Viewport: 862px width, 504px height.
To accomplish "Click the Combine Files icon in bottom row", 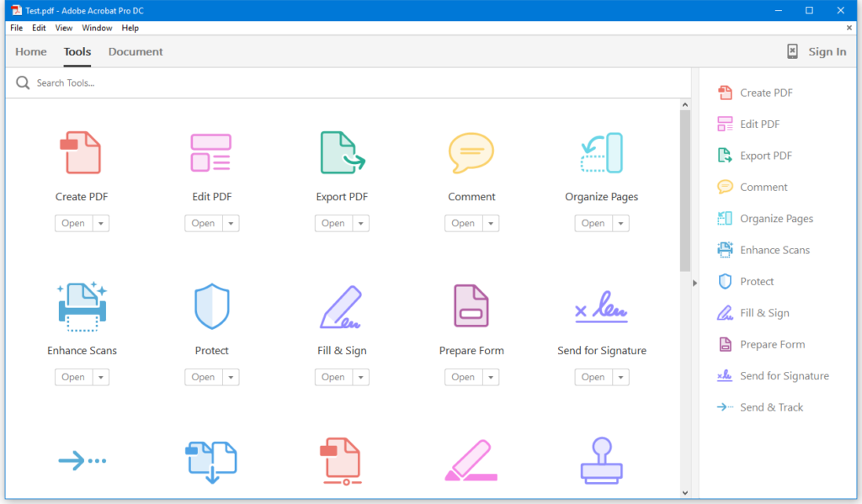I will (x=211, y=462).
